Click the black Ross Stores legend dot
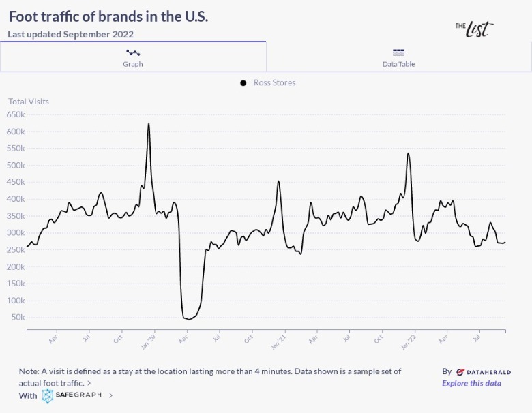The image size is (532, 413). pos(243,83)
